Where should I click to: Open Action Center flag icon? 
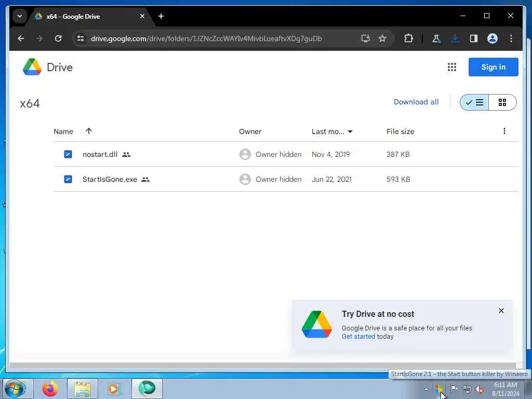[x=454, y=389]
